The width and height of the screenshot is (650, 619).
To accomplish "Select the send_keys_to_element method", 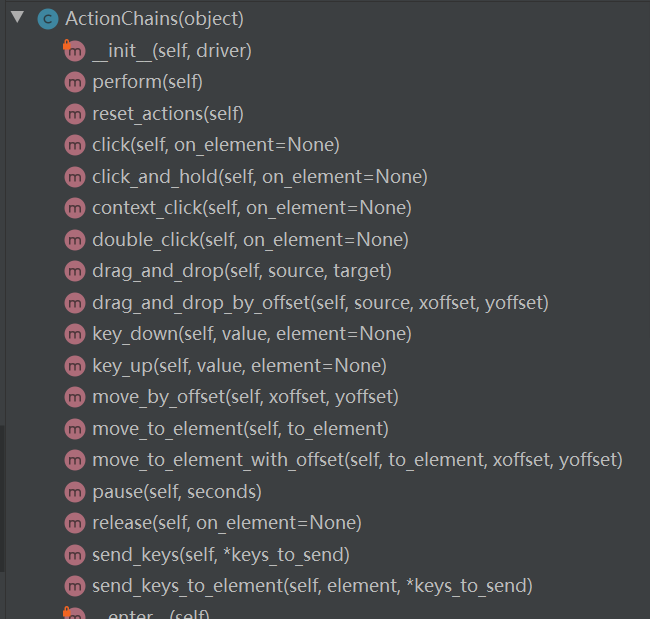I will 312,585.
